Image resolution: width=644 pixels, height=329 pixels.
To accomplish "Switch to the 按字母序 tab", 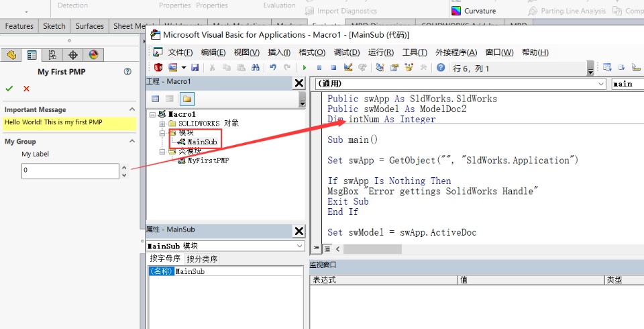I will pyautogui.click(x=165, y=258).
